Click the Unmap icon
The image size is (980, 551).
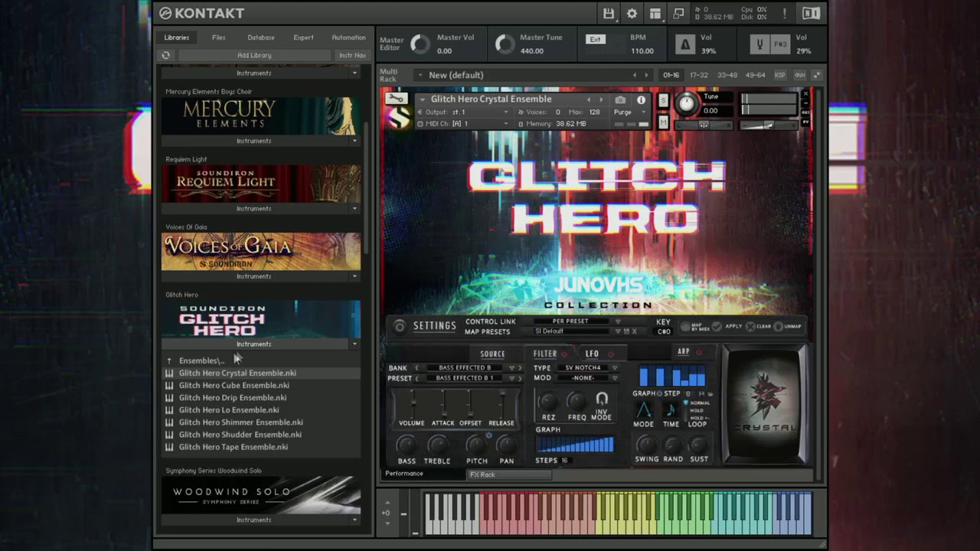pyautogui.click(x=778, y=326)
